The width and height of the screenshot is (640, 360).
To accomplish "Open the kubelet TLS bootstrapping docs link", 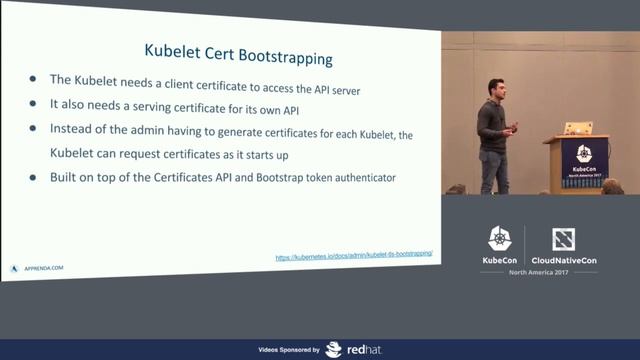I will click(354, 255).
